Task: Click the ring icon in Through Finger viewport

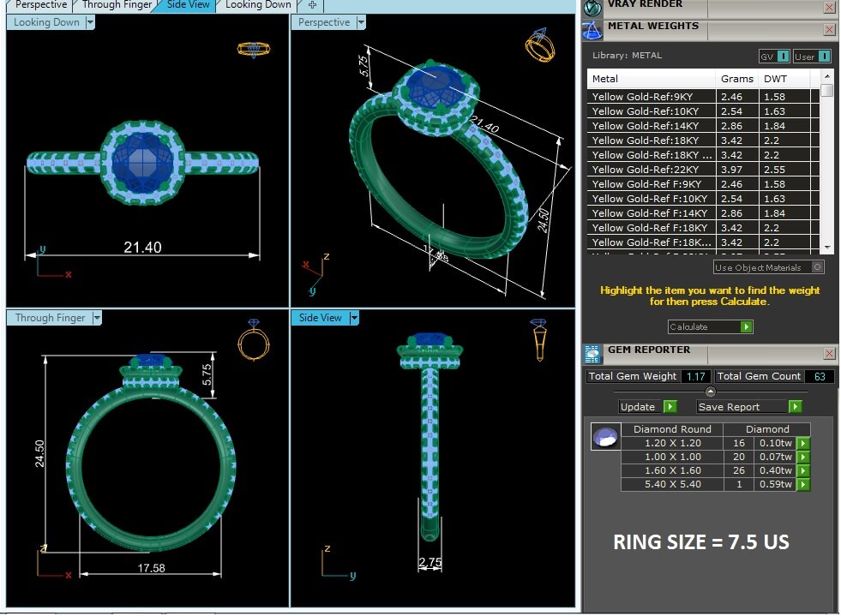Action: point(252,340)
